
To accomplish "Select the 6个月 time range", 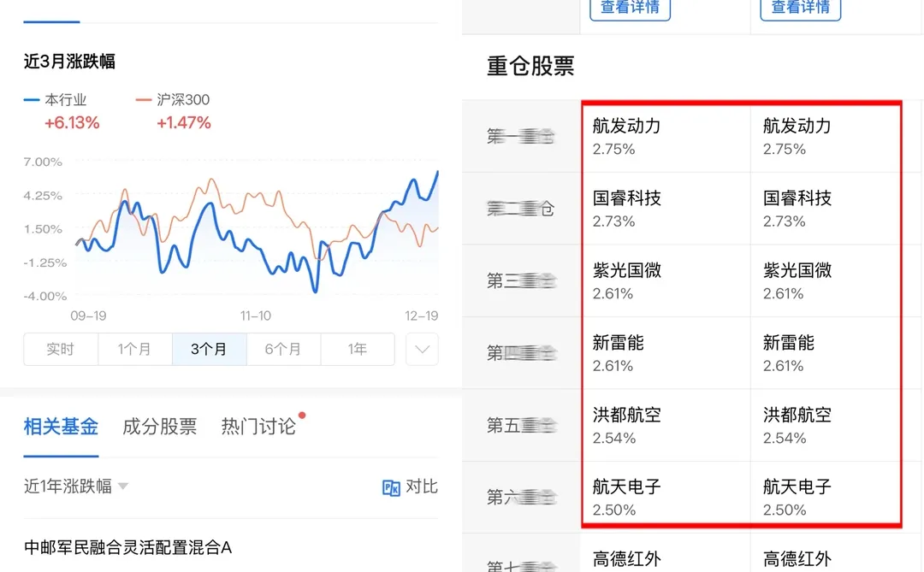I will click(x=283, y=349).
